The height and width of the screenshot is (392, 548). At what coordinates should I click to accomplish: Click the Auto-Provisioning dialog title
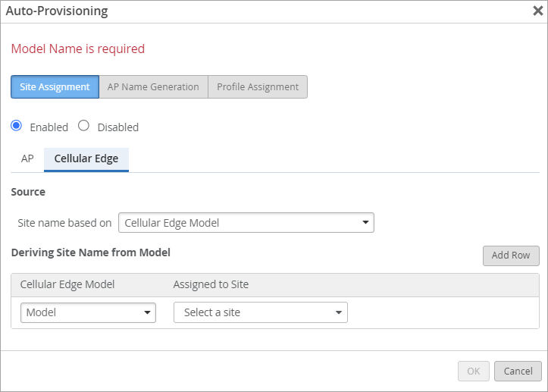pyautogui.click(x=57, y=11)
